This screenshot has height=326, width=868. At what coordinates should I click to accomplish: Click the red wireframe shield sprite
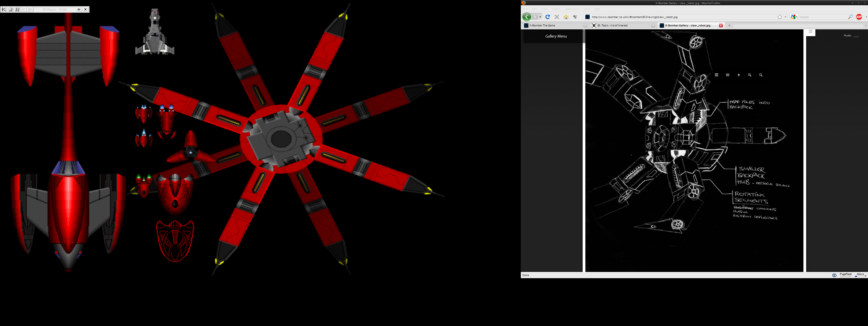pyautogui.click(x=175, y=241)
